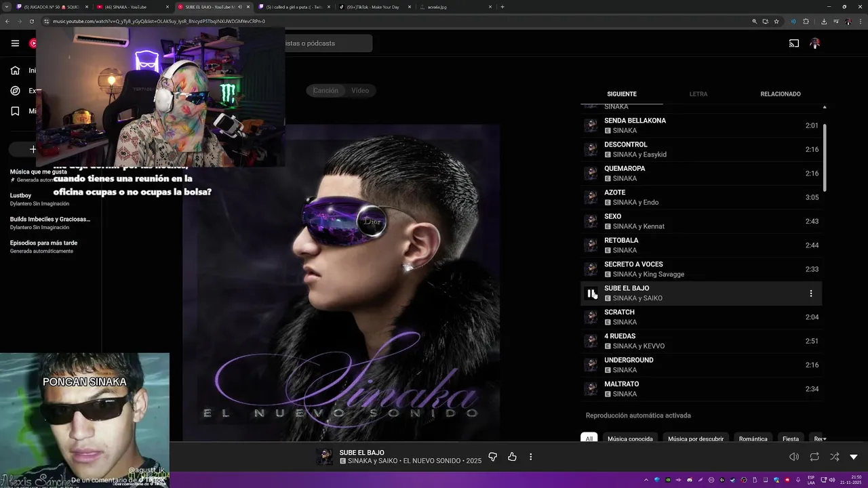Click the music.youtube.com address bar
This screenshot has height=488, width=868.
tap(393, 21)
